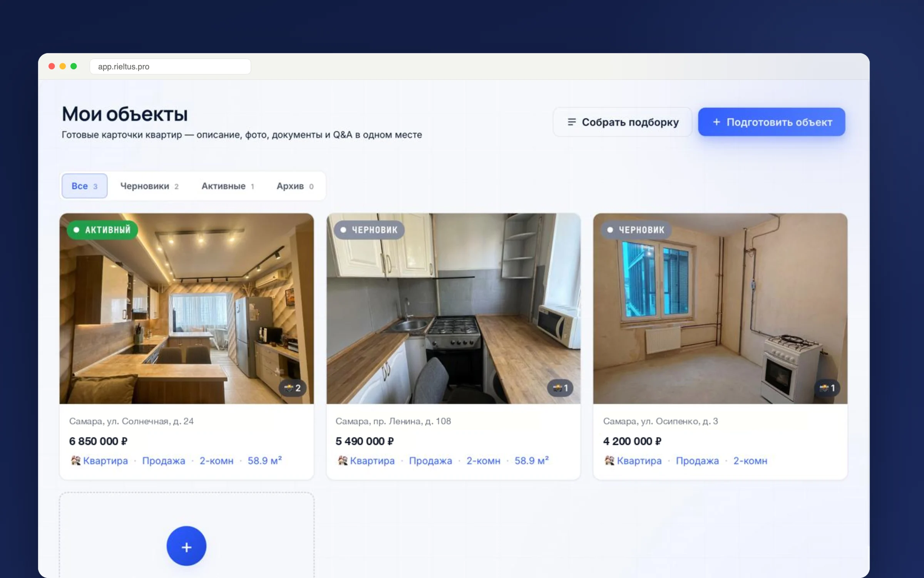The image size is (924, 578).
Task: Click 2-комн tag on Осипенко card
Action: pos(750,461)
